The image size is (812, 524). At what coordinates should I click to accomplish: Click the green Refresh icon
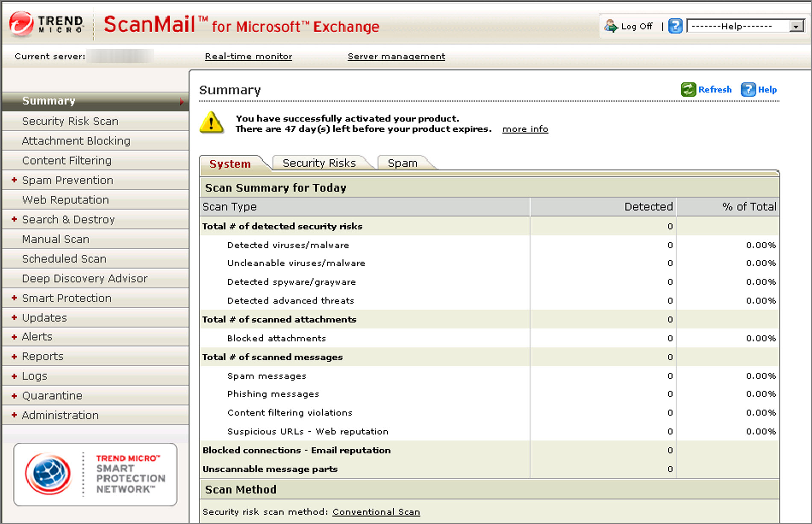(688, 90)
